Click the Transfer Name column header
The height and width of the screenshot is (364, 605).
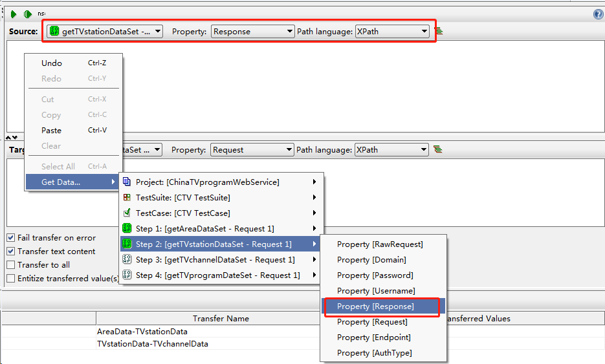[221, 319]
